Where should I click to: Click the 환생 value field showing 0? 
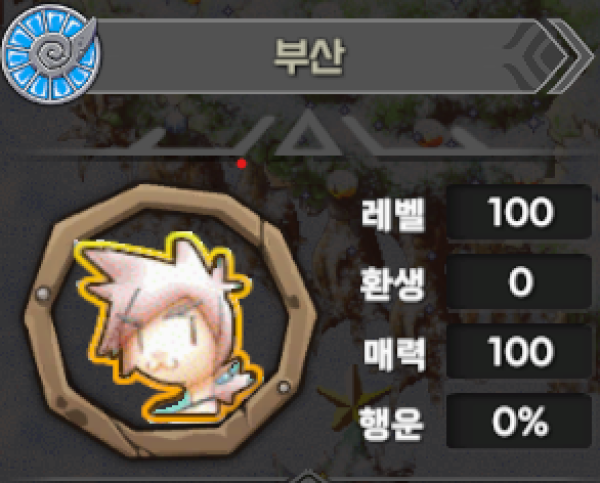pos(519,282)
